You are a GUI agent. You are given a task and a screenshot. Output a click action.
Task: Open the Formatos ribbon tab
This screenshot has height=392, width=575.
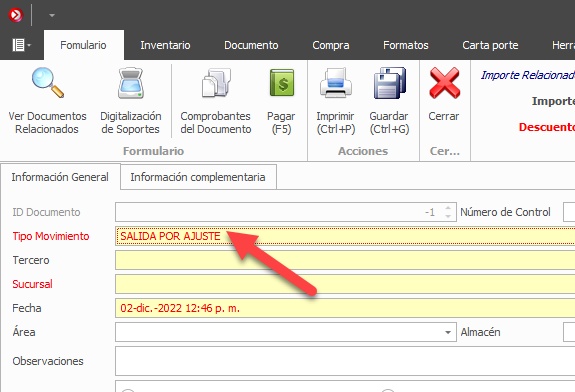(406, 45)
